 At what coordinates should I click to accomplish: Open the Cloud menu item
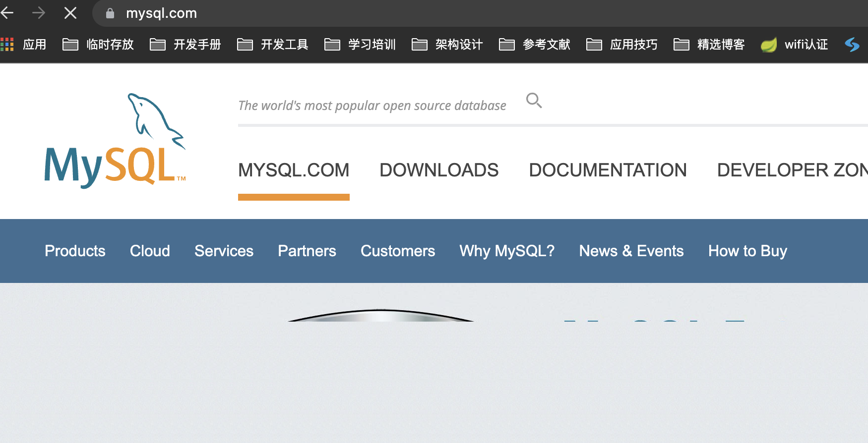[150, 251]
